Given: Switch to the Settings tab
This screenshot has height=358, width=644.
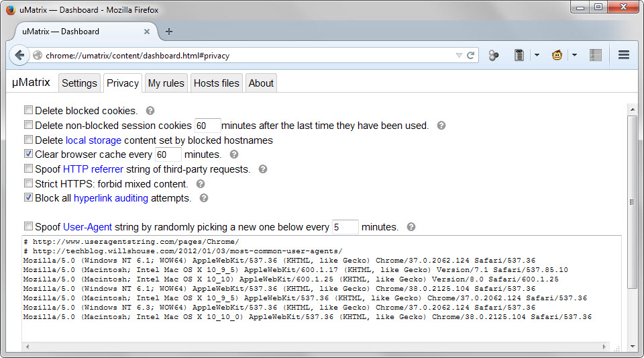Looking at the screenshot, I should pos(79,83).
